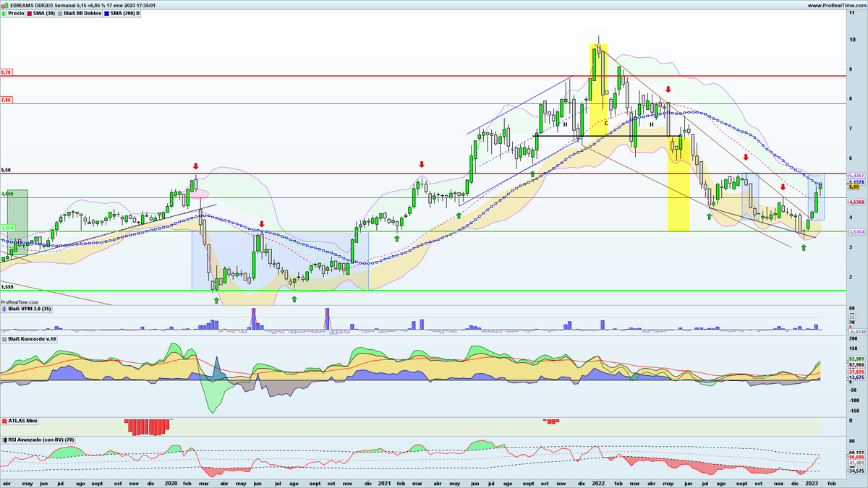
Task: Select the 7,86 horizontal line label
Action: coord(7,100)
